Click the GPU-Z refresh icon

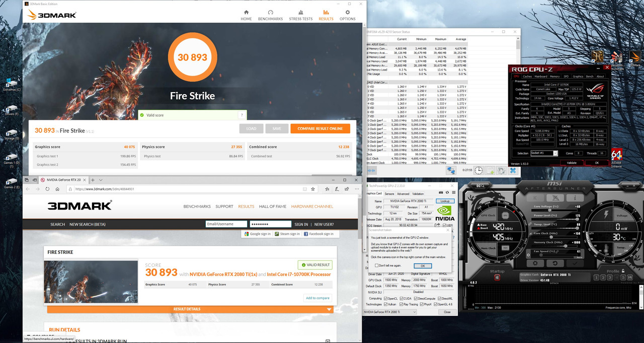pos(447,192)
